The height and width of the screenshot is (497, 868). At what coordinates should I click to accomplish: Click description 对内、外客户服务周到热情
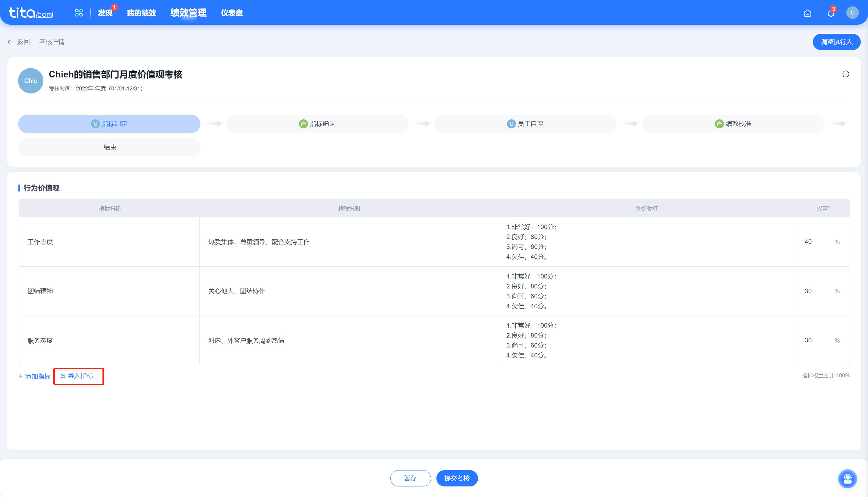[247, 341]
